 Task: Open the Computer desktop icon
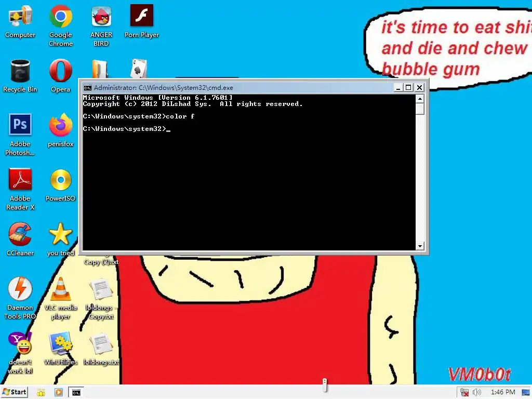[20, 21]
